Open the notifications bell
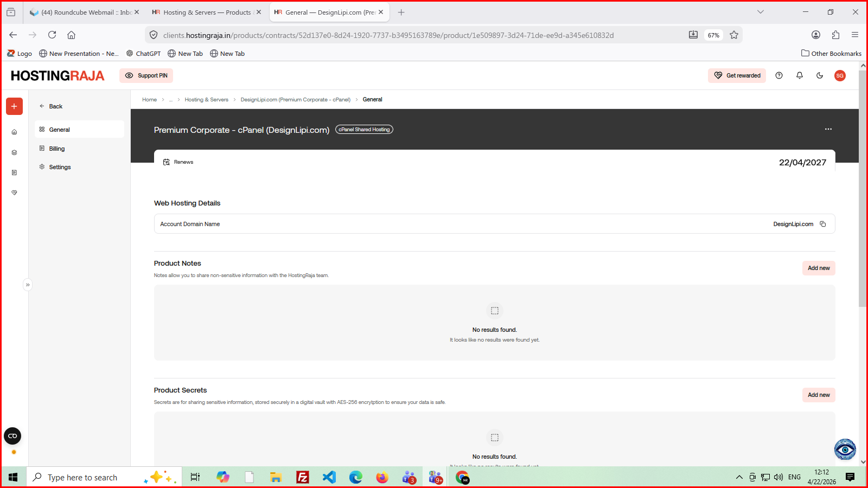The width and height of the screenshot is (868, 488). (x=799, y=75)
